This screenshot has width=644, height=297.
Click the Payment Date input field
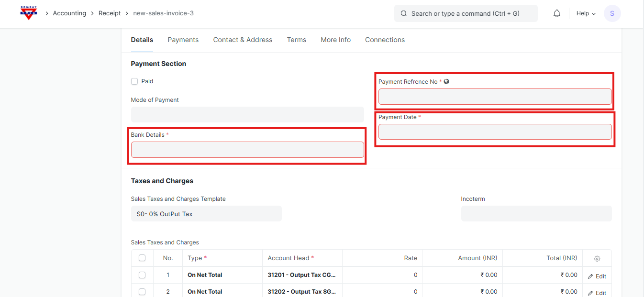click(495, 132)
